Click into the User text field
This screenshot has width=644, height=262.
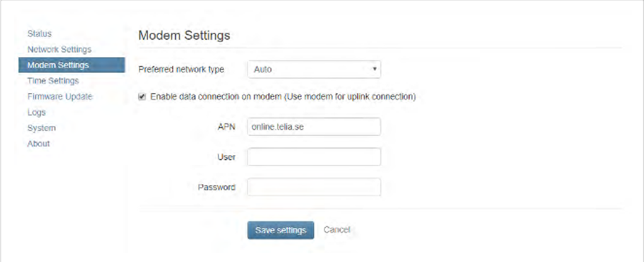314,157
